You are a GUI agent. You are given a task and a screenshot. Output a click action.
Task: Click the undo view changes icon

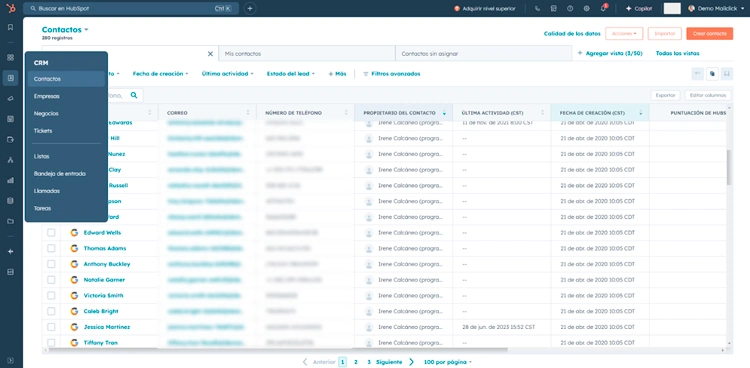click(697, 74)
